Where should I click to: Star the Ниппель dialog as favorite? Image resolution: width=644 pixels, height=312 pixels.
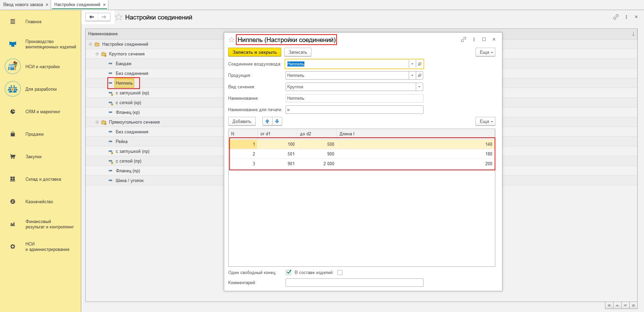tap(231, 40)
